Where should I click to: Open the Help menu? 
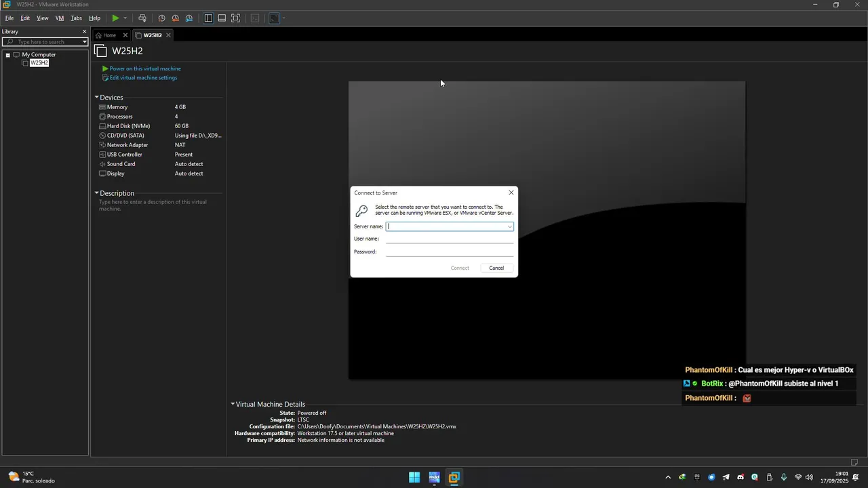tap(95, 18)
